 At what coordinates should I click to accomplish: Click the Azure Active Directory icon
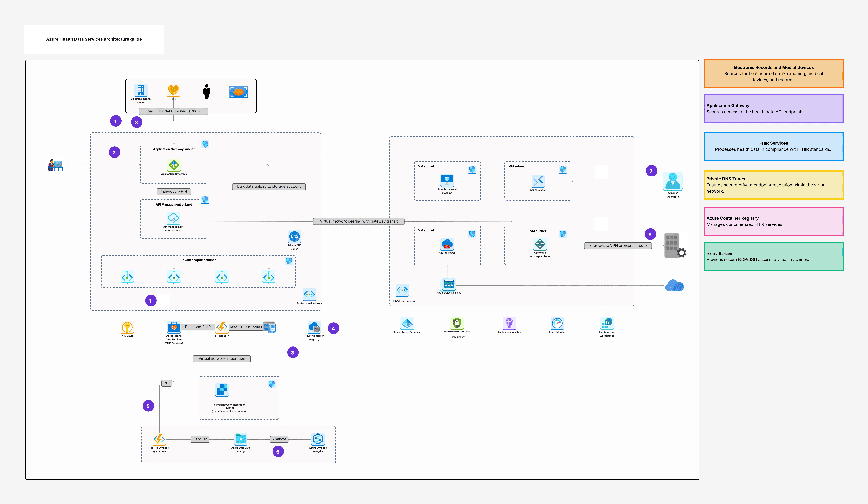(407, 323)
